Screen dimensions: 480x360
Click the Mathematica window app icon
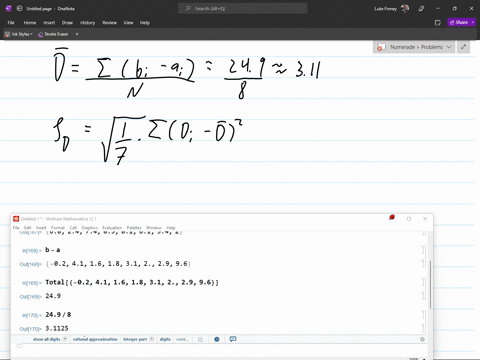point(16,219)
